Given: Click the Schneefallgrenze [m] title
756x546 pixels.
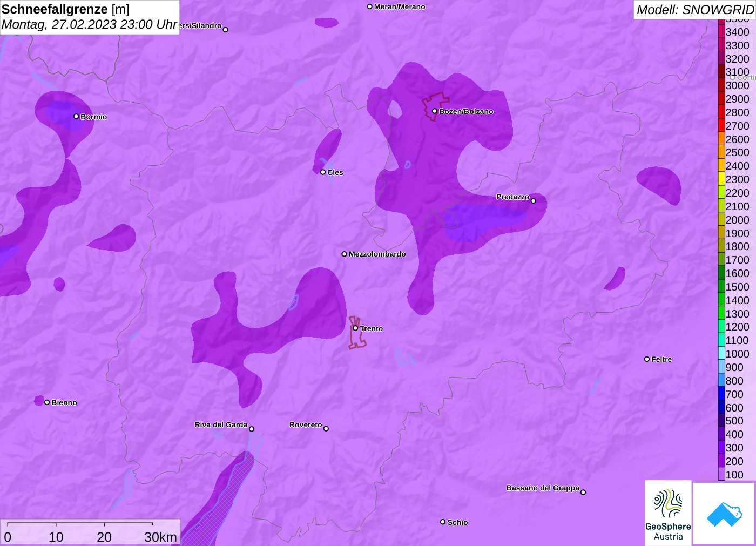Looking at the screenshot, I should coord(66,9).
